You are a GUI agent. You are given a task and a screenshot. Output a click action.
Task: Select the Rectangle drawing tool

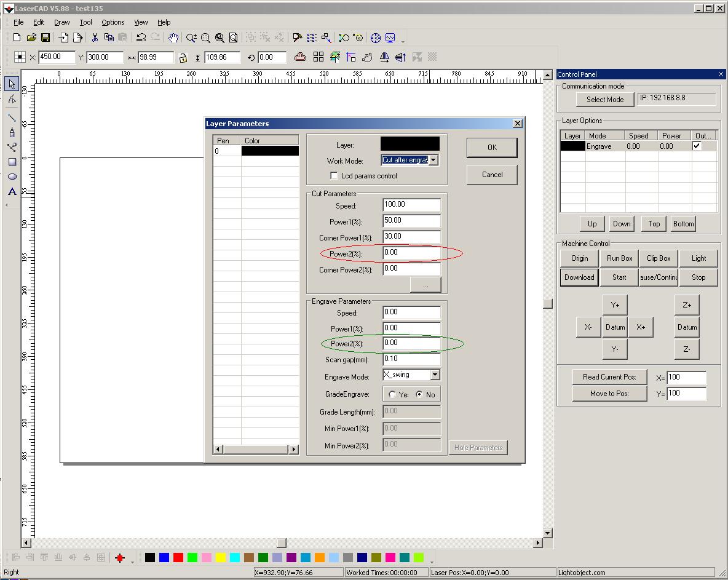coord(12,162)
